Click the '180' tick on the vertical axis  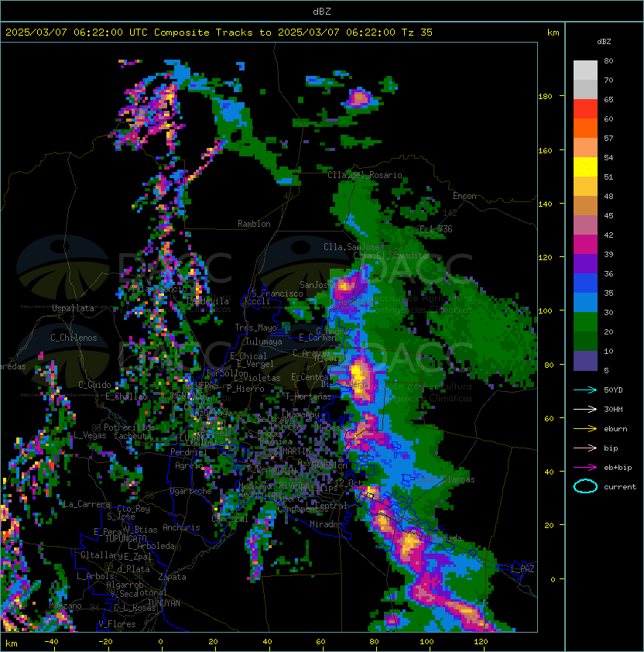[x=545, y=97]
